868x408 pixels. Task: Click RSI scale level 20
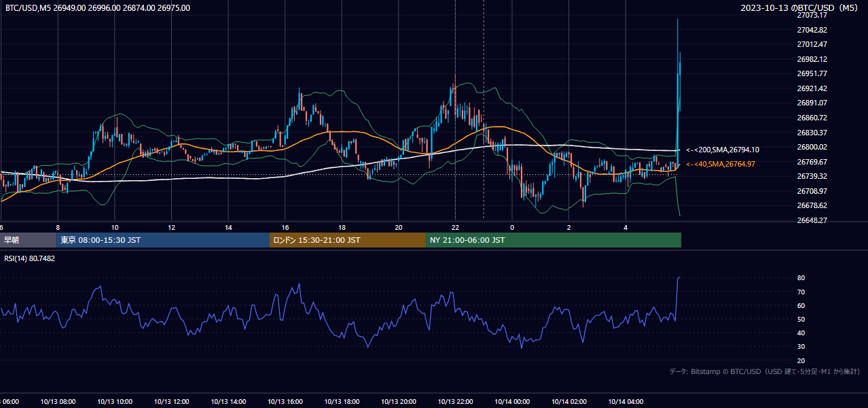point(801,360)
